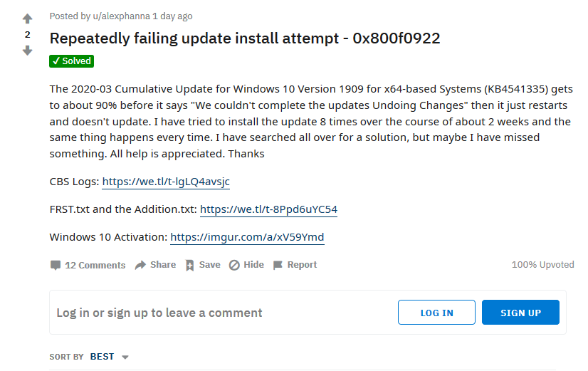Screen dimensions: 588x371
Task: Click the green Solved flair
Action: click(72, 61)
